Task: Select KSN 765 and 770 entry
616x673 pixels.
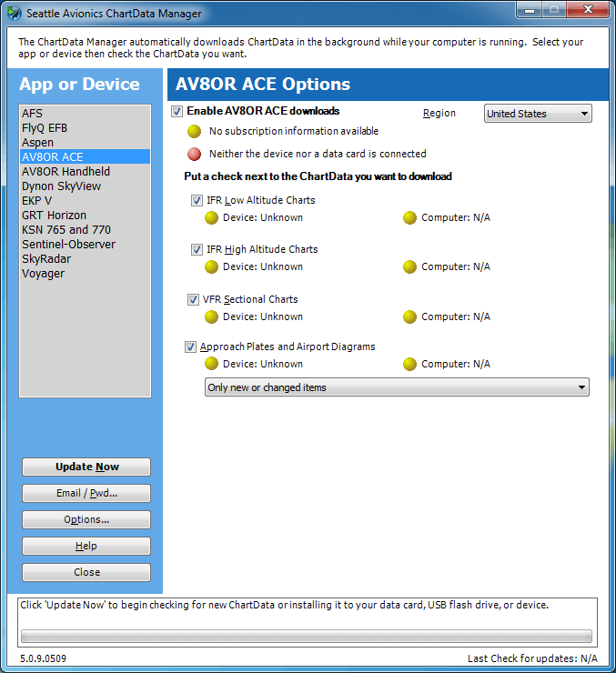Action: click(85, 229)
